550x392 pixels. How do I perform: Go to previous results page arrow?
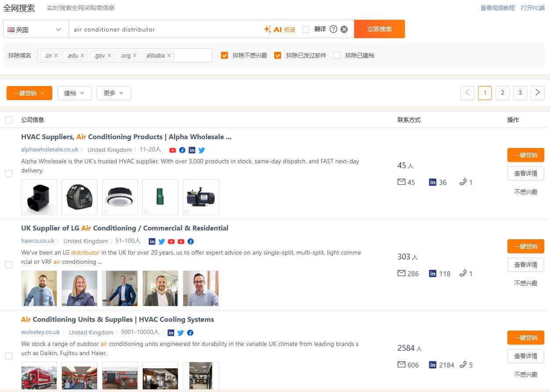pyautogui.click(x=467, y=93)
